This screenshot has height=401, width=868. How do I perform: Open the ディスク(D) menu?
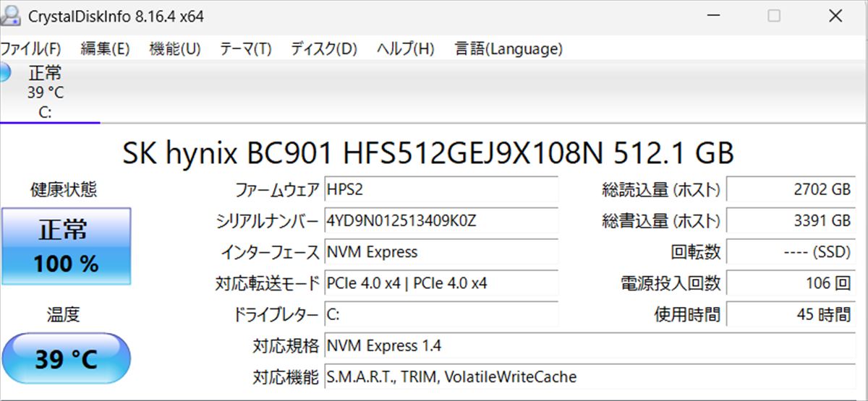coord(324,49)
